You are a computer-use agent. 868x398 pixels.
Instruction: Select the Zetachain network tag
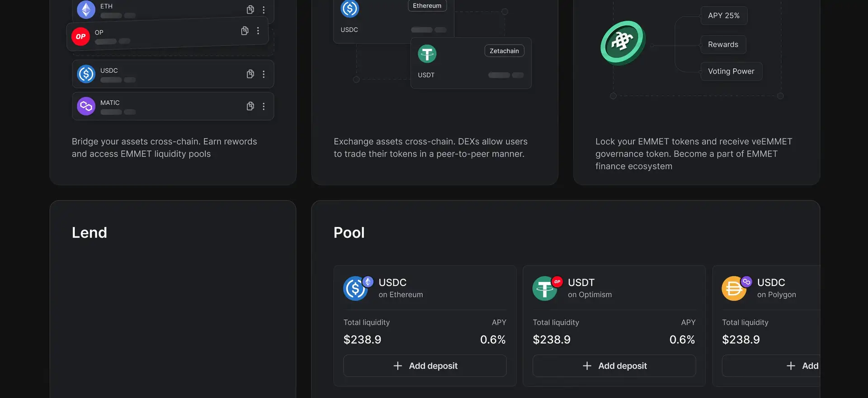(504, 51)
